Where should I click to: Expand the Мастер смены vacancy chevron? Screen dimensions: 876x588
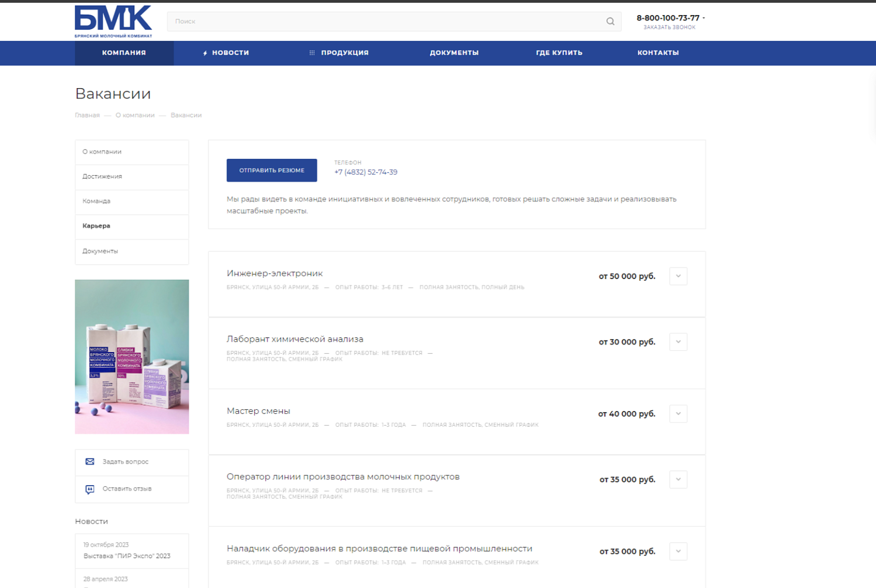678,414
